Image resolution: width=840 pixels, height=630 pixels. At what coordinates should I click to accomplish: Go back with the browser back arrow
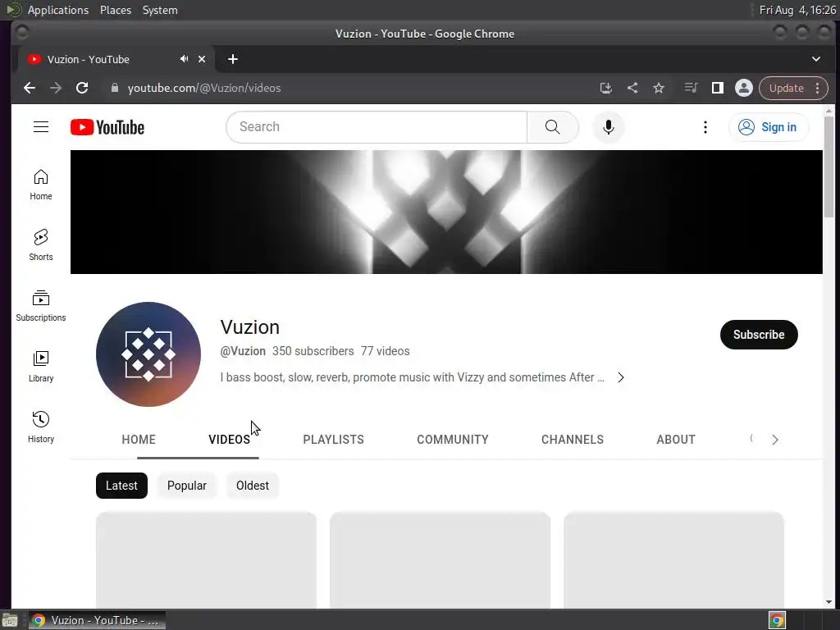tap(30, 88)
